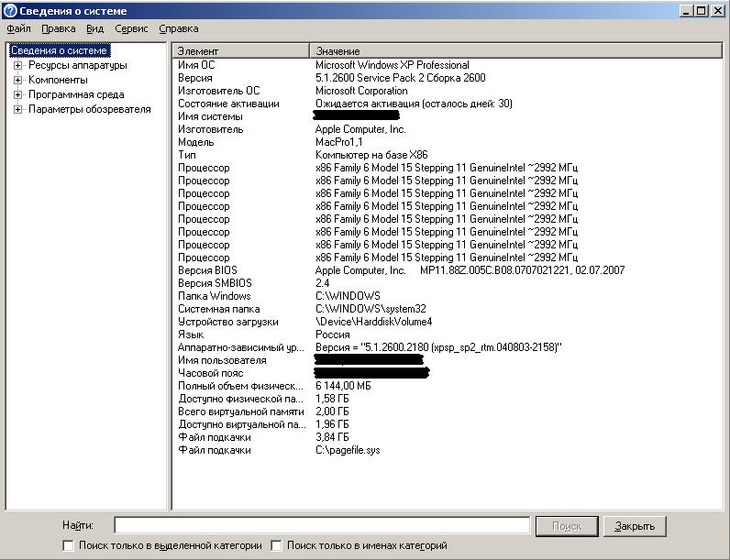Select Параметры обозревателя tree item
Image resolution: width=730 pixels, height=560 pixels.
point(90,109)
